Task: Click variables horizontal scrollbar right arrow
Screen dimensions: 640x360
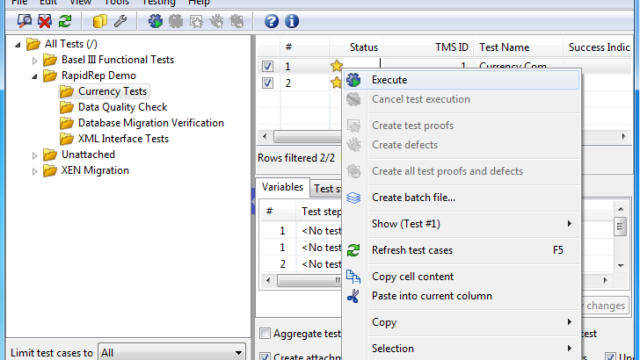Action: coord(605,280)
